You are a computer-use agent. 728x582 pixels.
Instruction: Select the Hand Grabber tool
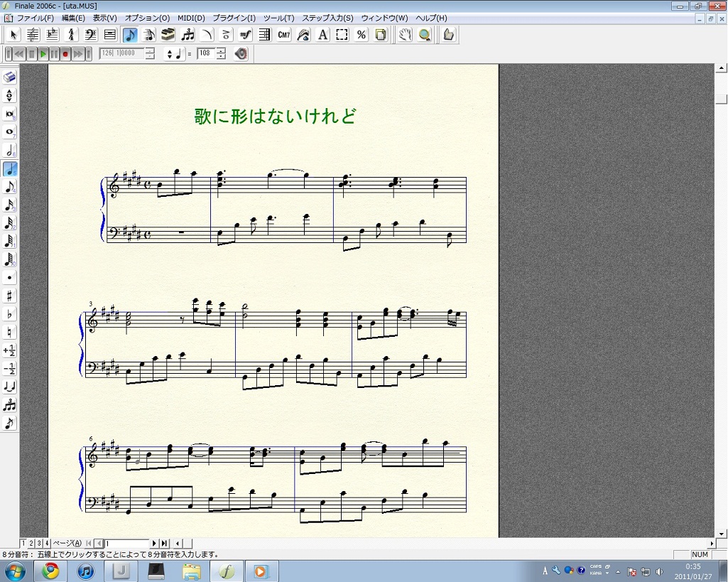[405, 35]
